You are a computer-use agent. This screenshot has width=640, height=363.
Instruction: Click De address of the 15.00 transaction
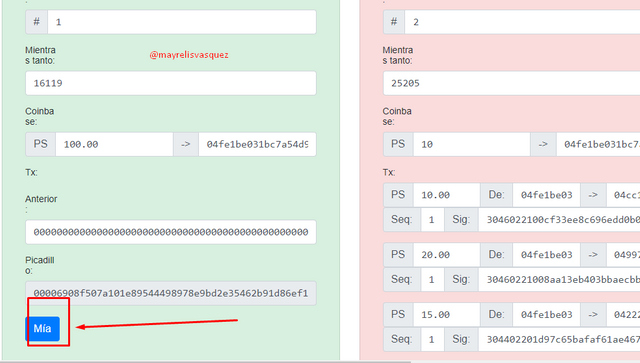pos(547,314)
